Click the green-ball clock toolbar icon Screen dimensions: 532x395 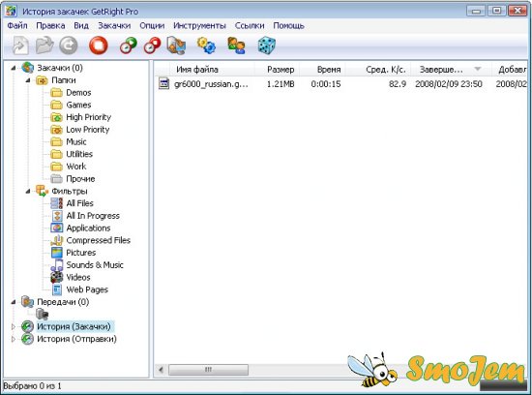click(x=129, y=46)
